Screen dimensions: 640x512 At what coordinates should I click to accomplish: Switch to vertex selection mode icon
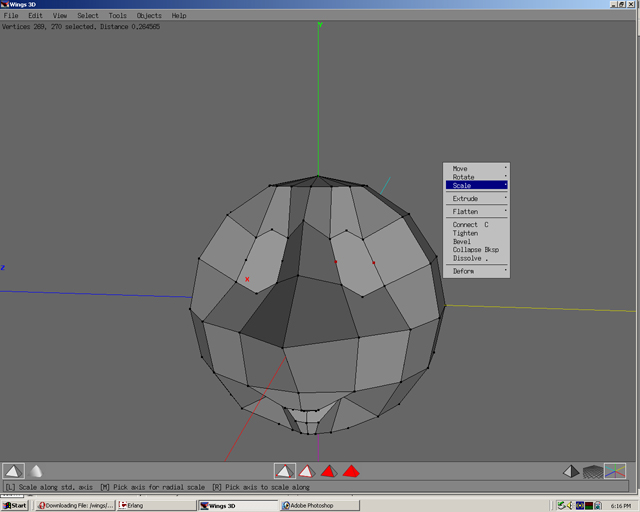284,471
